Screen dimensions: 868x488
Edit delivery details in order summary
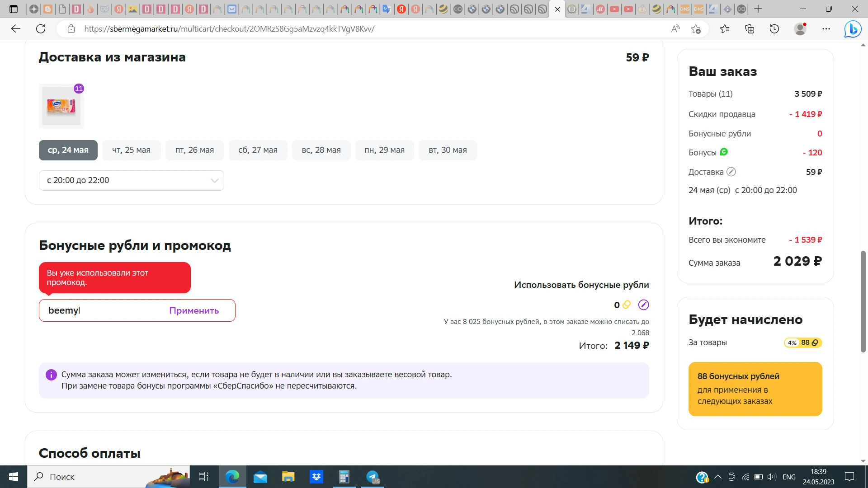(x=731, y=172)
